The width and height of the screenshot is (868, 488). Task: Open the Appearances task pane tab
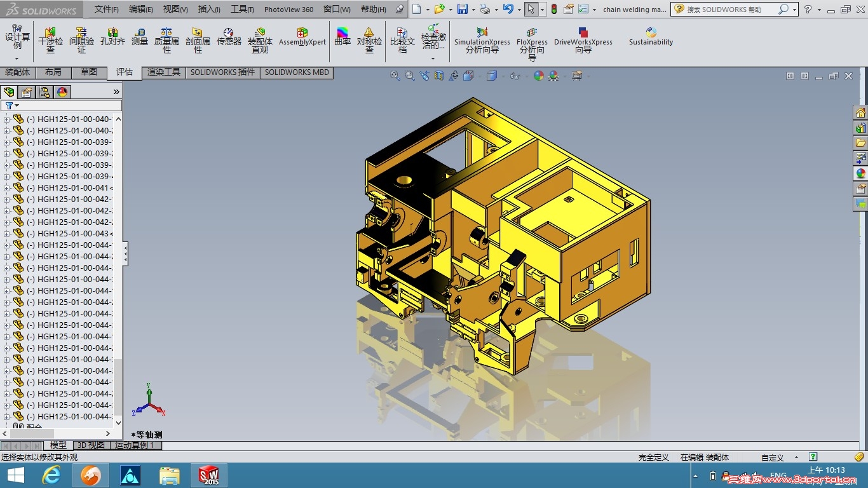pyautogui.click(x=860, y=173)
